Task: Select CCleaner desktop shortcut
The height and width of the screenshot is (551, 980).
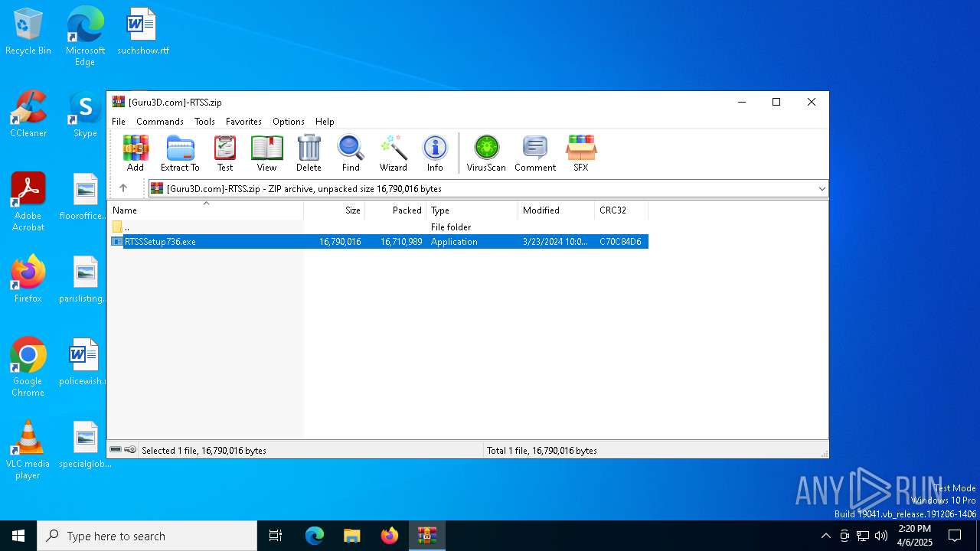Action: 28,114
